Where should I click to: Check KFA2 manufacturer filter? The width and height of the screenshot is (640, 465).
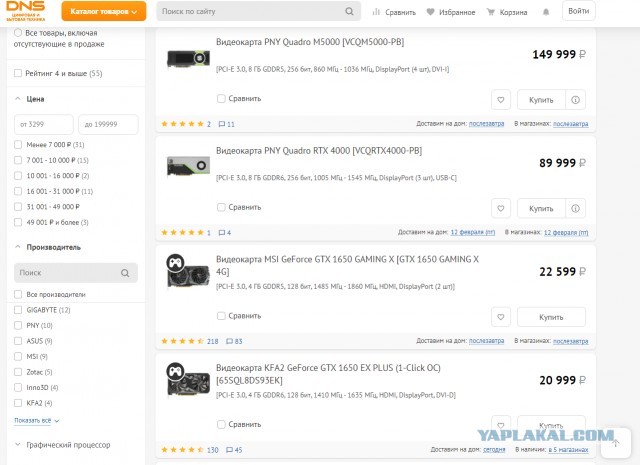click(18, 403)
